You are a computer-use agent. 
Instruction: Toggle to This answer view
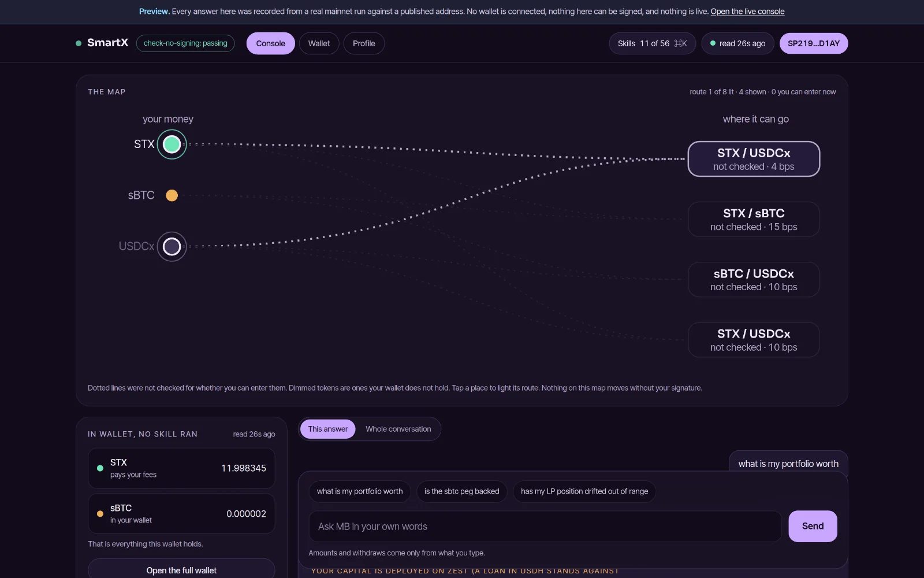point(327,429)
